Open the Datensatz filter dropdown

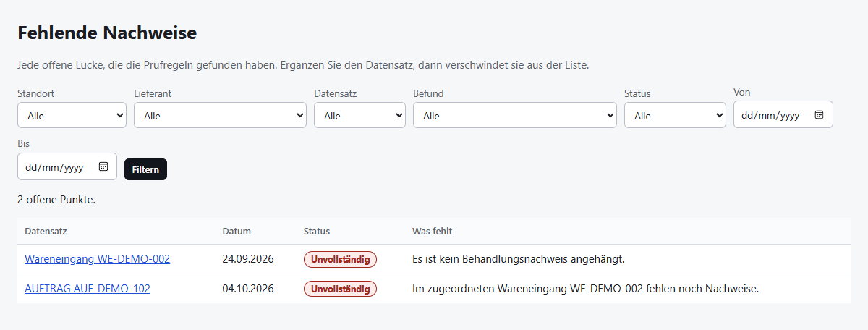[x=359, y=115]
